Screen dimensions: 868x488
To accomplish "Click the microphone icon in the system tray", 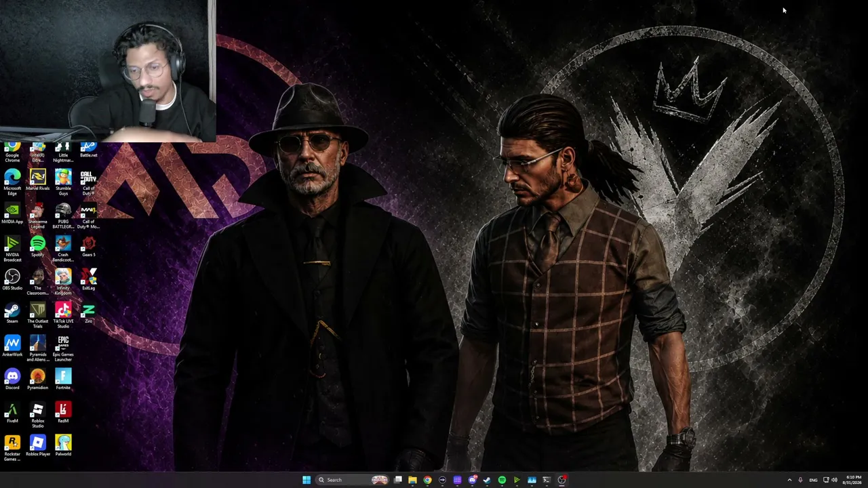I will [800, 480].
